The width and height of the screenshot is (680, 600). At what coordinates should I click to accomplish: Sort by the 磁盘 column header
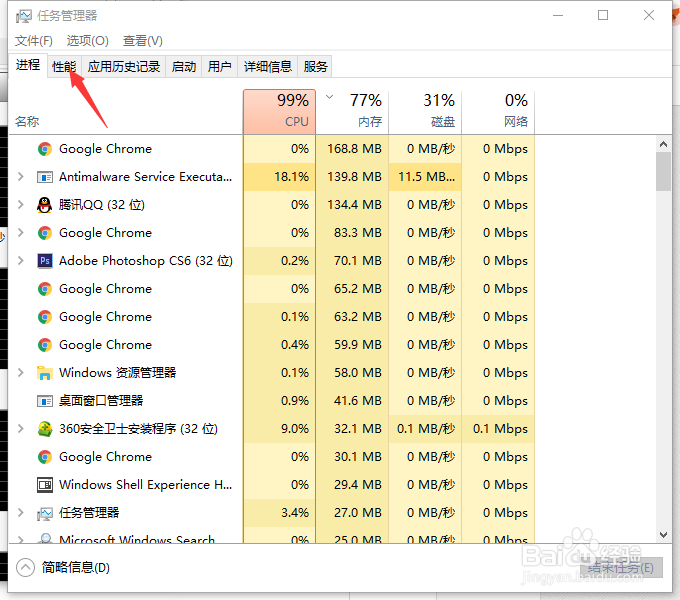pyautogui.click(x=425, y=112)
